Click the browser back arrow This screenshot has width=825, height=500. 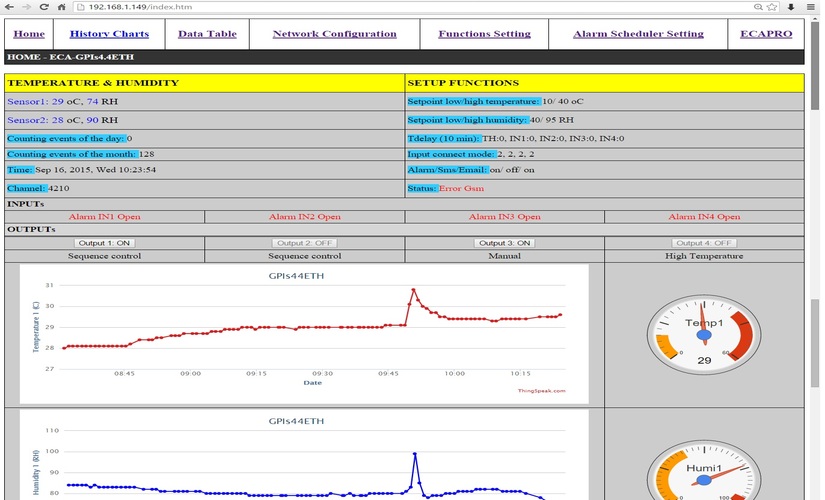tap(8, 6)
